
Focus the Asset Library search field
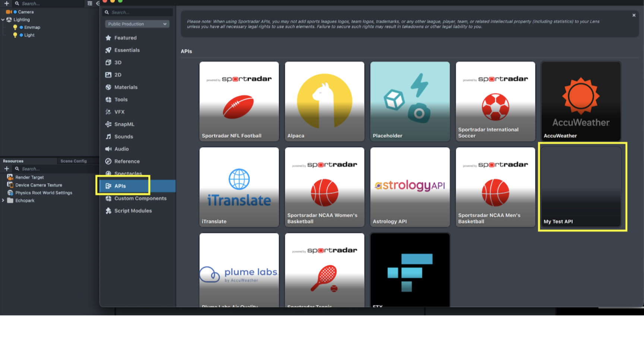(x=138, y=12)
